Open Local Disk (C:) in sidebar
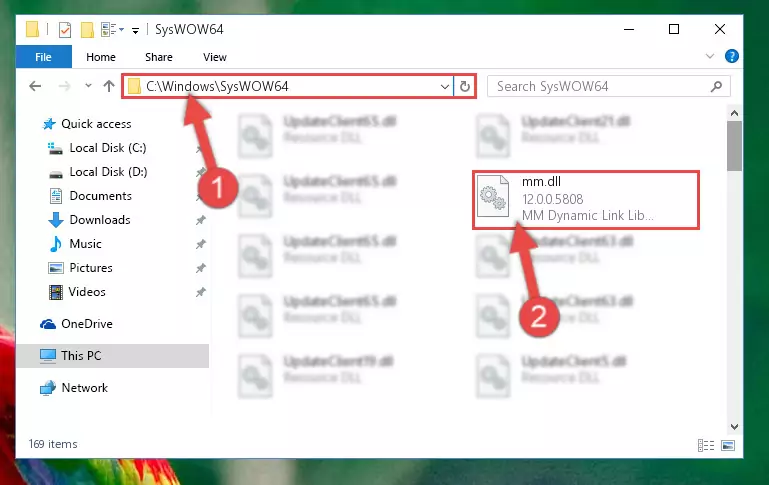Image resolution: width=769 pixels, height=485 pixels. click(x=108, y=148)
